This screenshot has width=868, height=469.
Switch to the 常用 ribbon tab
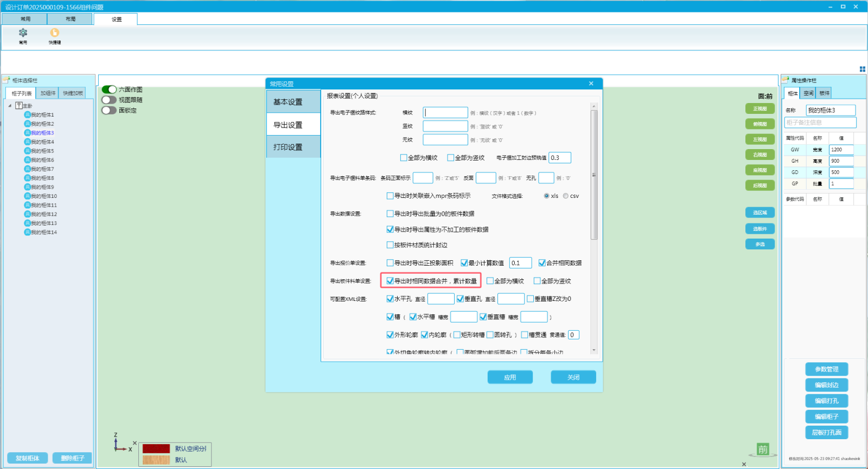(25, 19)
